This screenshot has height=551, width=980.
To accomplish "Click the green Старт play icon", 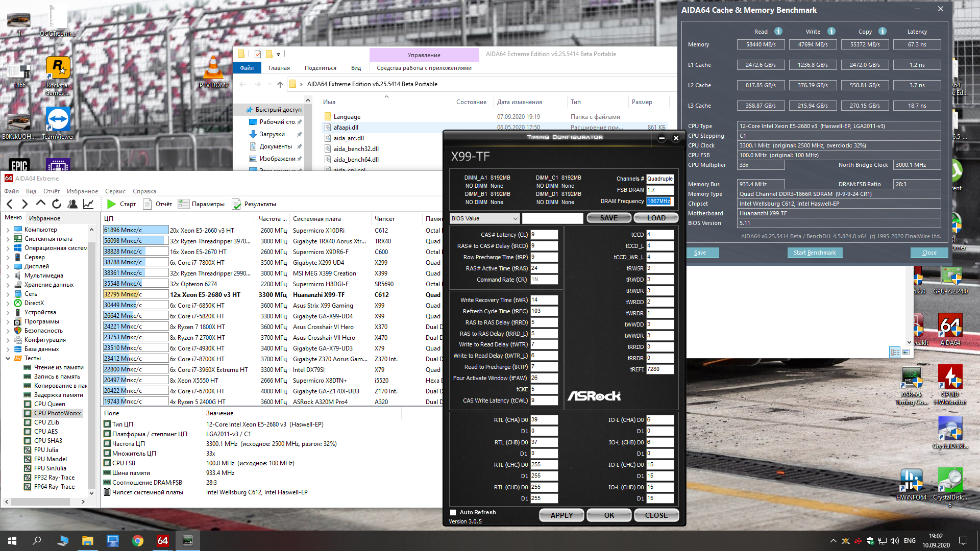I will 111,204.
